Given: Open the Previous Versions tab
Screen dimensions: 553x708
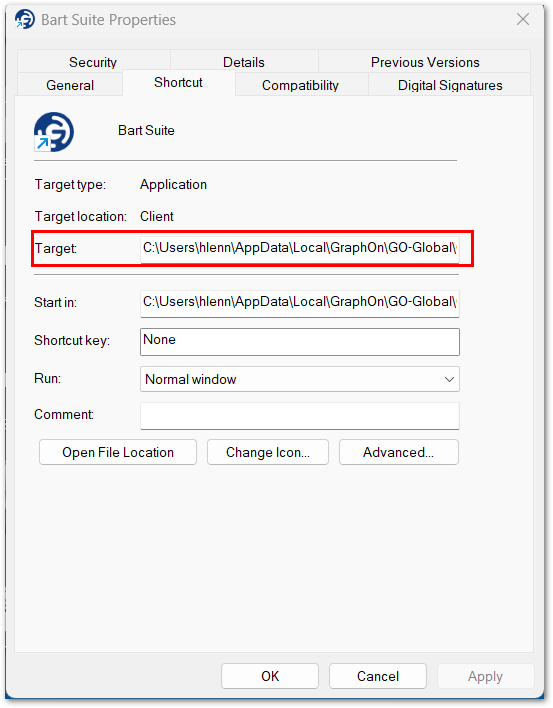Looking at the screenshot, I should point(425,62).
